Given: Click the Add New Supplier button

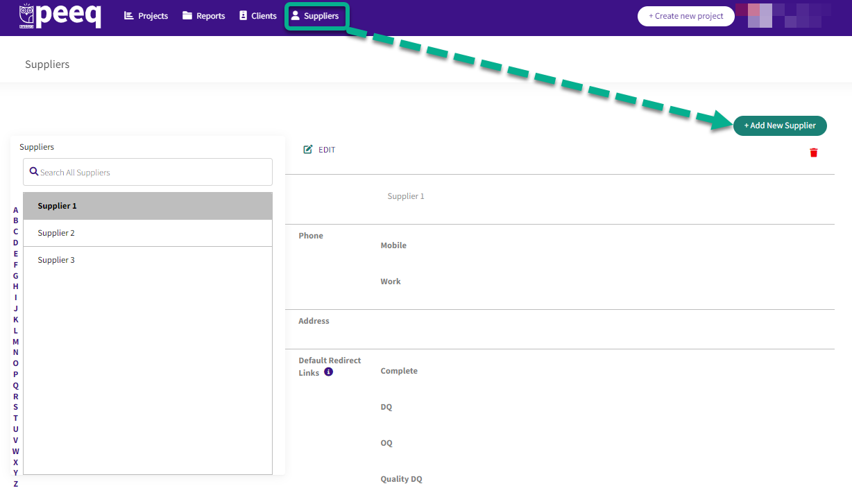Looking at the screenshot, I should [780, 125].
